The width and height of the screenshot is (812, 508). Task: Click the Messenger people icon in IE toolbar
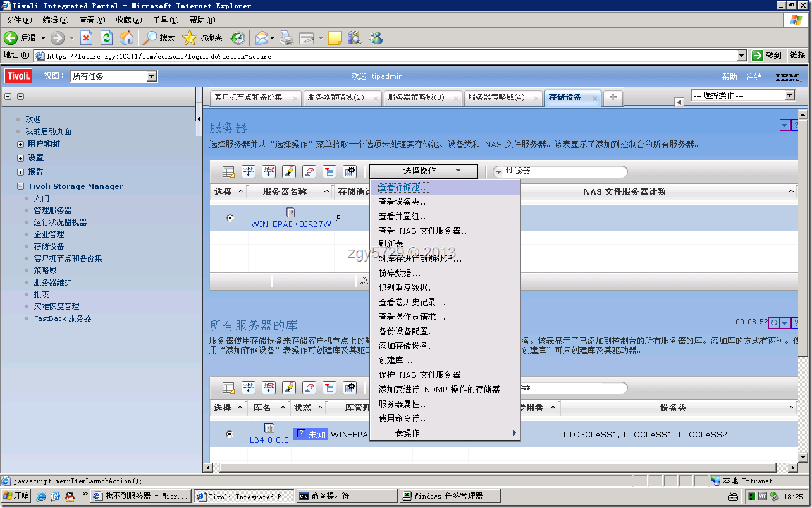tap(376, 38)
